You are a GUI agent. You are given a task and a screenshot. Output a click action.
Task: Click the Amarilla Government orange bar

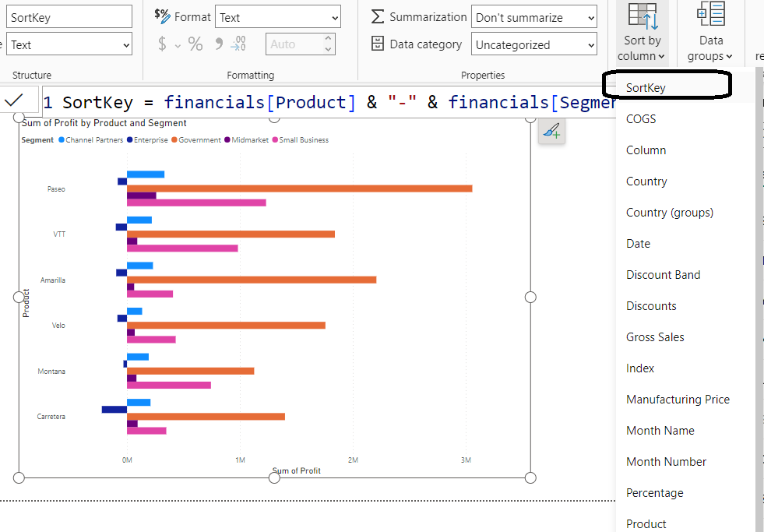(x=252, y=280)
